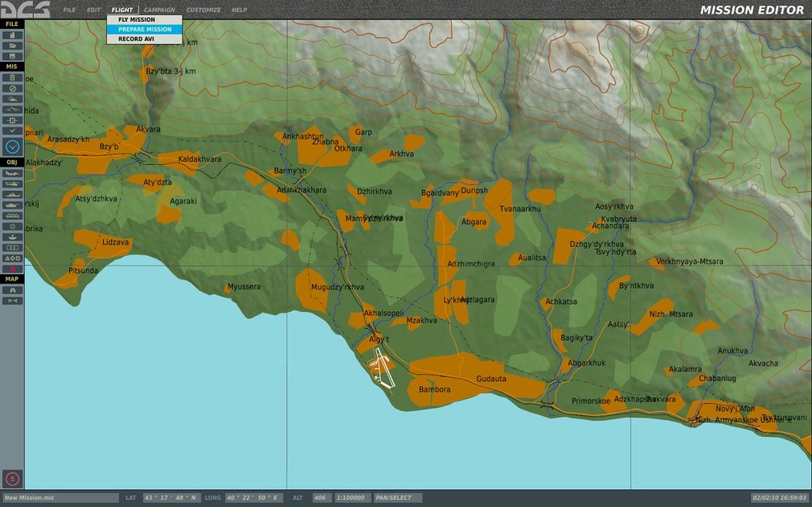This screenshot has height=507, width=812.
Task: Click the checkmark icon in MIS section
Action: click(12, 131)
